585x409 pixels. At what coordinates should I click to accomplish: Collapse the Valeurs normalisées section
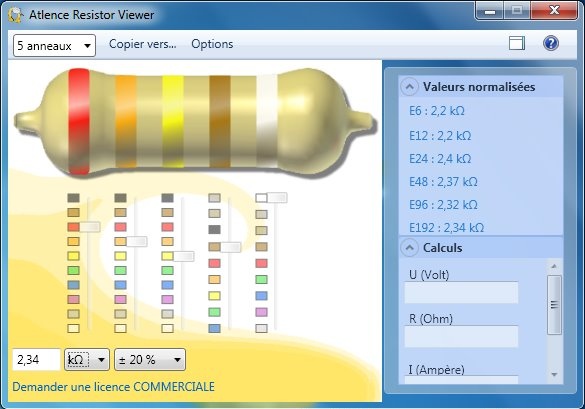click(409, 87)
